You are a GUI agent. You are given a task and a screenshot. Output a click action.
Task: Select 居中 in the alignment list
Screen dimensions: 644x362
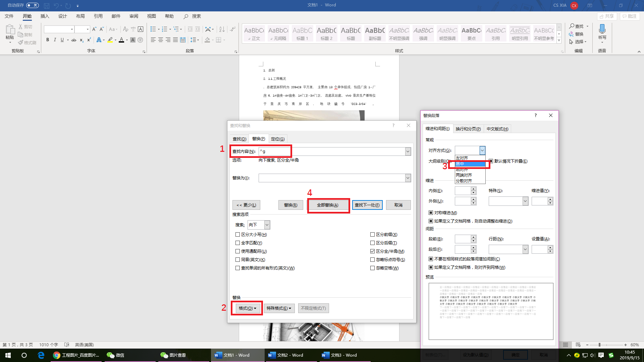pos(470,164)
